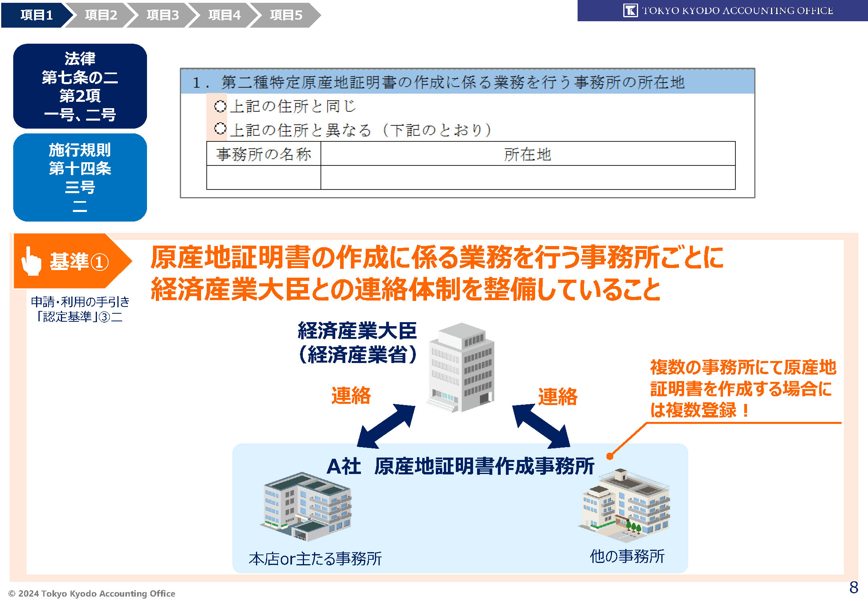Go to the 項目3 step arrow
Viewport: 868px width, 601px height.
[x=163, y=15]
